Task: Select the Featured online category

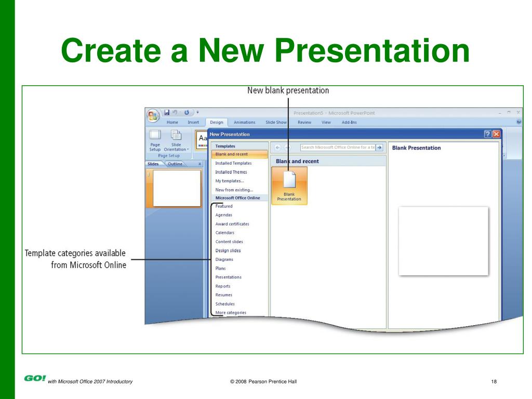Action: [224, 206]
